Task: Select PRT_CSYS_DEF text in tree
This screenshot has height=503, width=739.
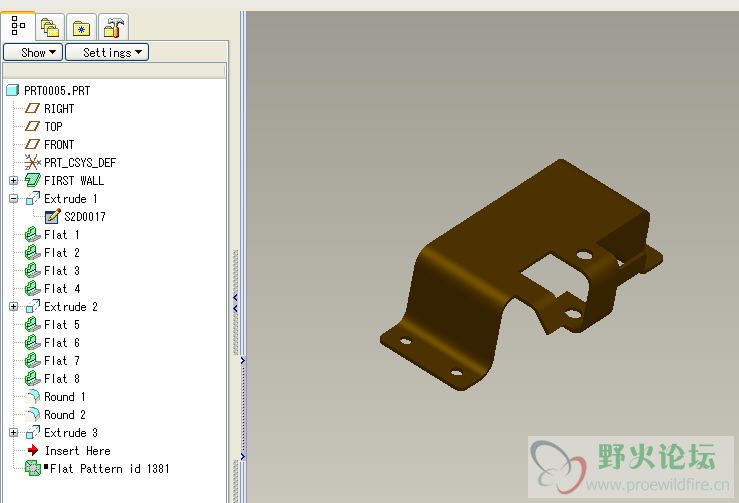Action: [80, 163]
